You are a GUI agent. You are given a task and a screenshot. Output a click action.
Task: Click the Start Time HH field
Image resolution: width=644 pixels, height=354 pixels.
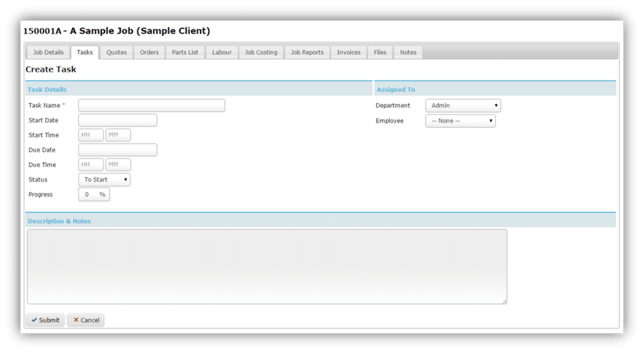pos(91,135)
